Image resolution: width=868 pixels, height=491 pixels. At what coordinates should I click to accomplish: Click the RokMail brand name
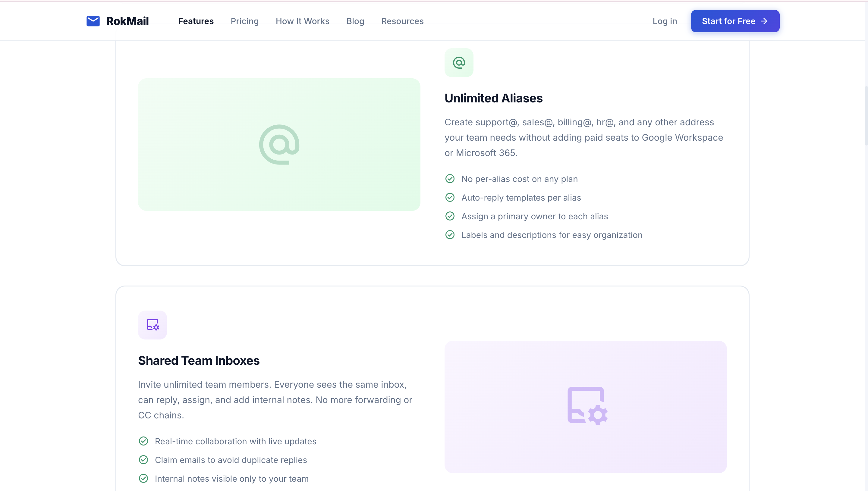click(127, 21)
